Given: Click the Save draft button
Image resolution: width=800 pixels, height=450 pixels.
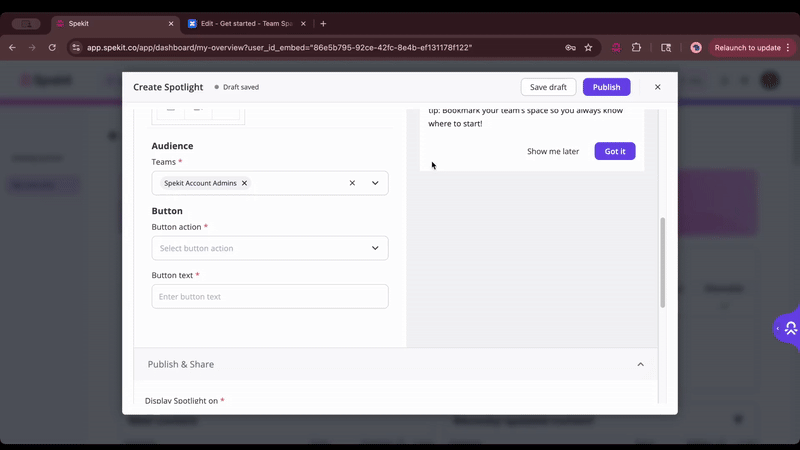Looking at the screenshot, I should pyautogui.click(x=548, y=87).
